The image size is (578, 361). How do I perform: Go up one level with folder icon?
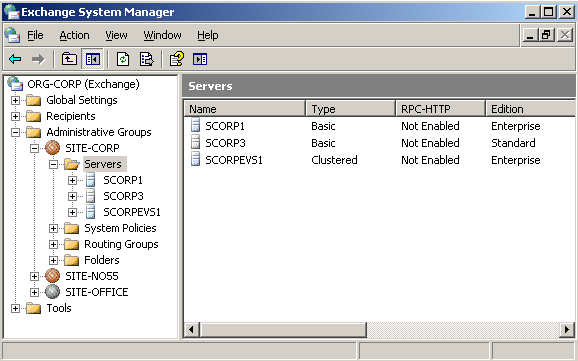tap(69, 59)
